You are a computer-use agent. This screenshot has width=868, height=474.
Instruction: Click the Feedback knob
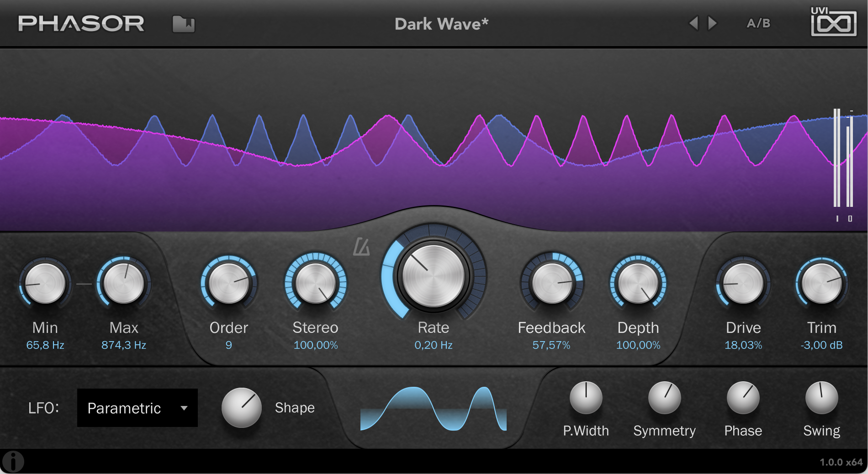tap(551, 284)
